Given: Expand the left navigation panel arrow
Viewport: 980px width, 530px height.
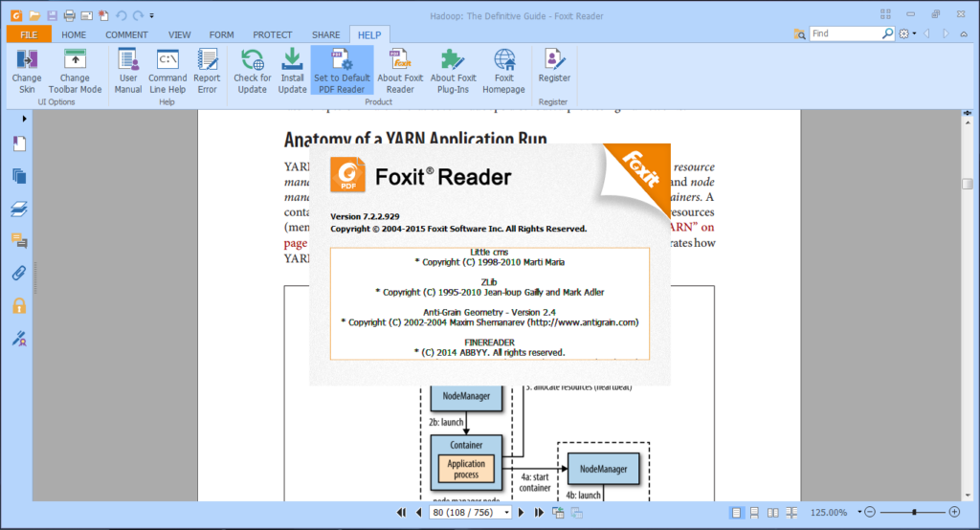Looking at the screenshot, I should tap(24, 119).
